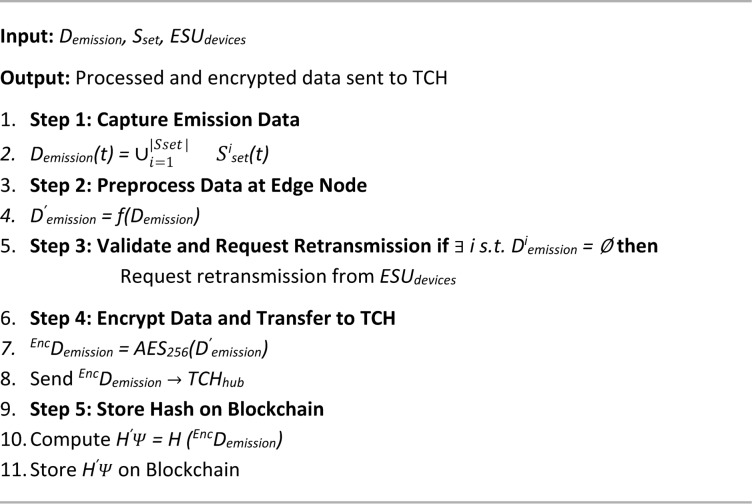Screen dimensions: 752x504
Task: Click the bold "then" keyword in line 5
Action: (x=637, y=246)
